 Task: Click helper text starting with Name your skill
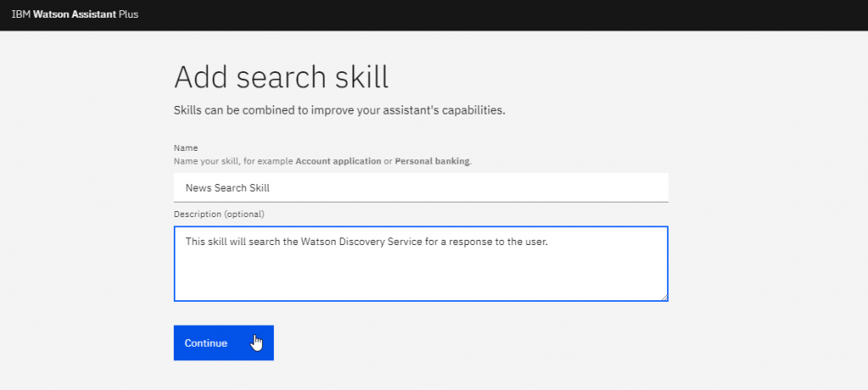pyautogui.click(x=323, y=162)
